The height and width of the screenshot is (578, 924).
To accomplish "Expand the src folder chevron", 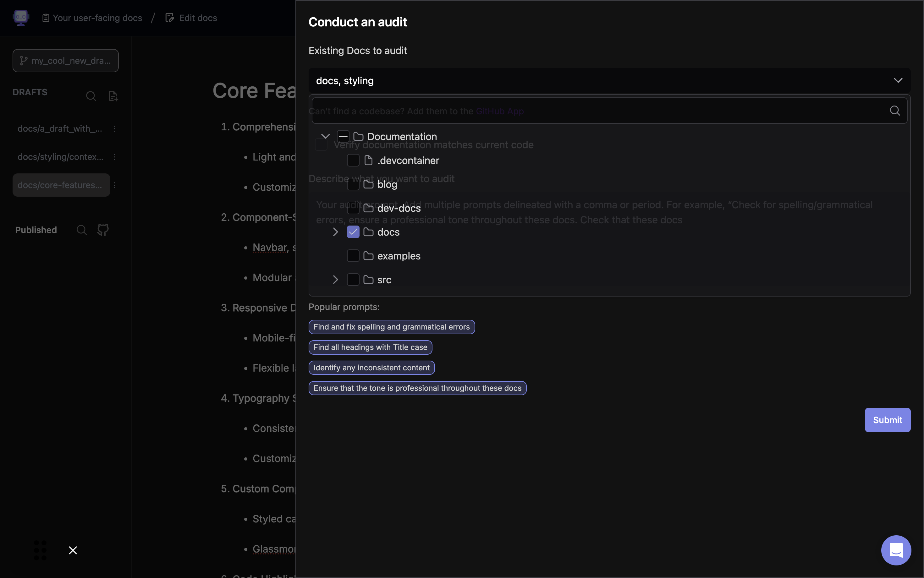I will pyautogui.click(x=335, y=280).
